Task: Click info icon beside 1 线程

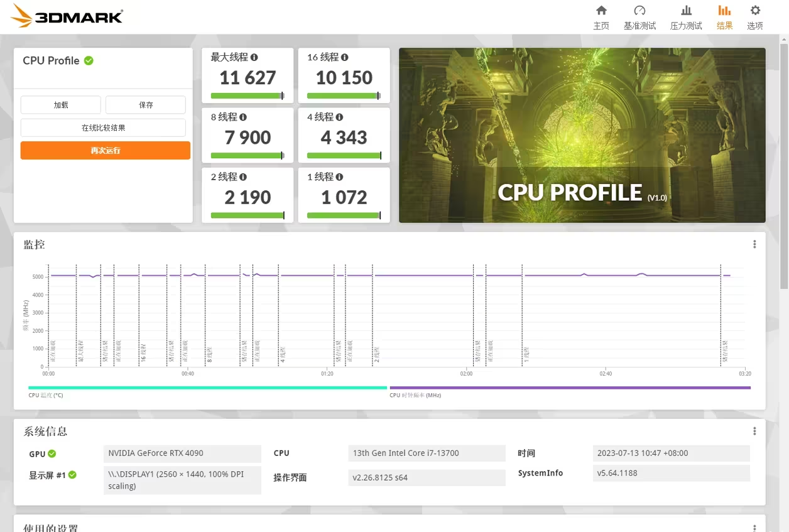Action: (339, 177)
